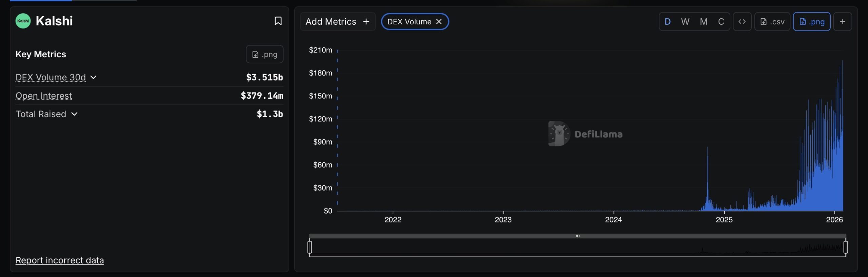
Task: Bookmark the Kalshi page
Action: click(278, 21)
